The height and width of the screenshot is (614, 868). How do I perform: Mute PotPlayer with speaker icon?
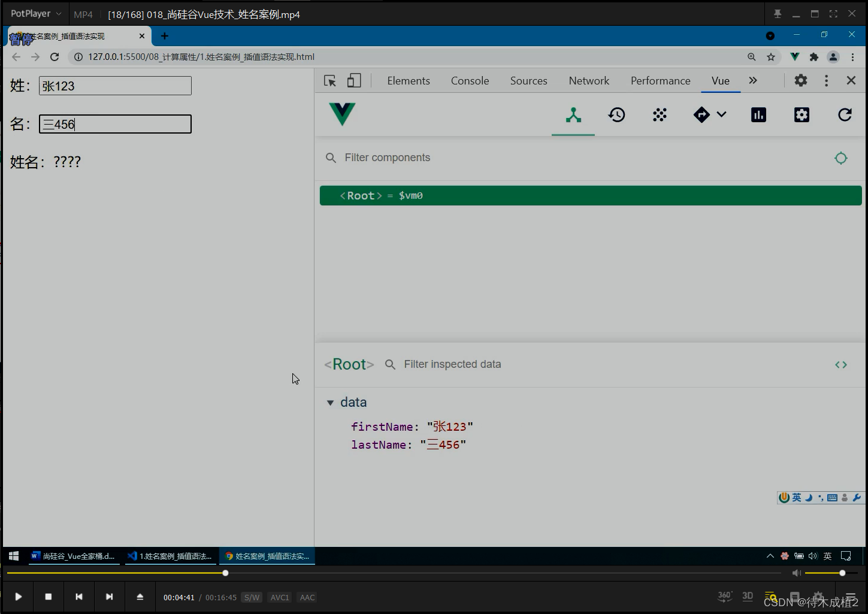tap(796, 573)
